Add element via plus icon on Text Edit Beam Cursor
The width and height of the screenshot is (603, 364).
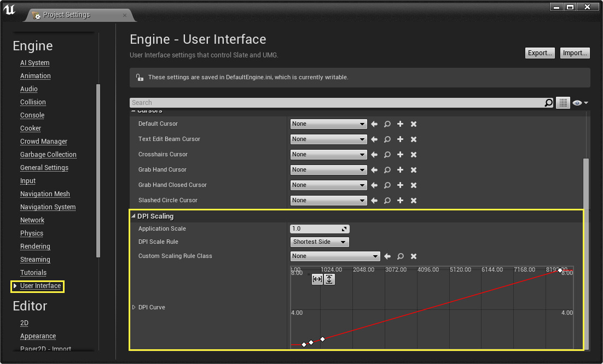coord(400,139)
